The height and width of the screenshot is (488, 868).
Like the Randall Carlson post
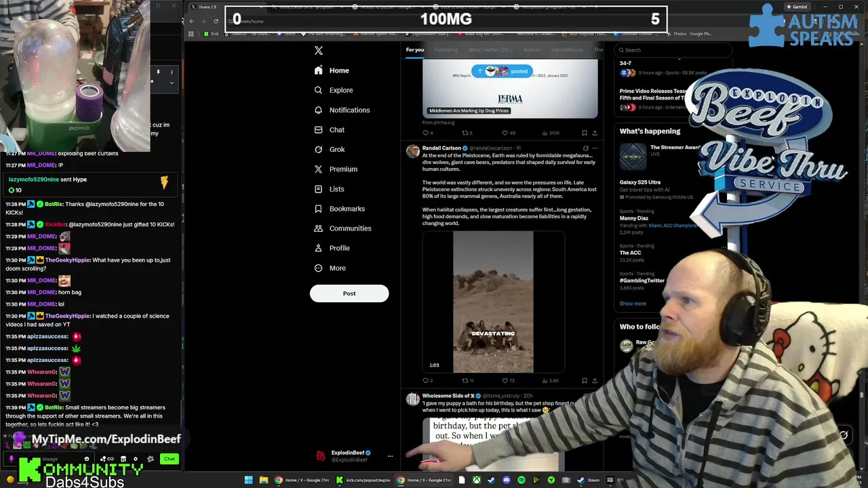coord(505,380)
